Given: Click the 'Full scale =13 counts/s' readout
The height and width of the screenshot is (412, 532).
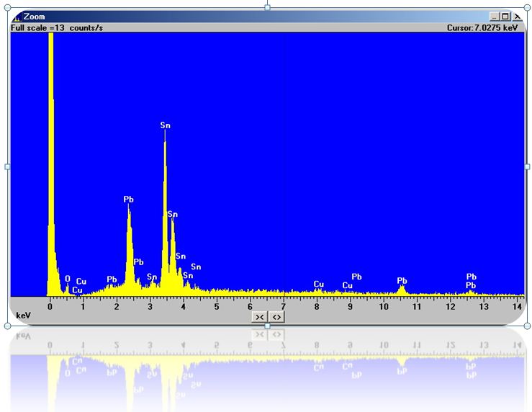Looking at the screenshot, I should coord(57,28).
